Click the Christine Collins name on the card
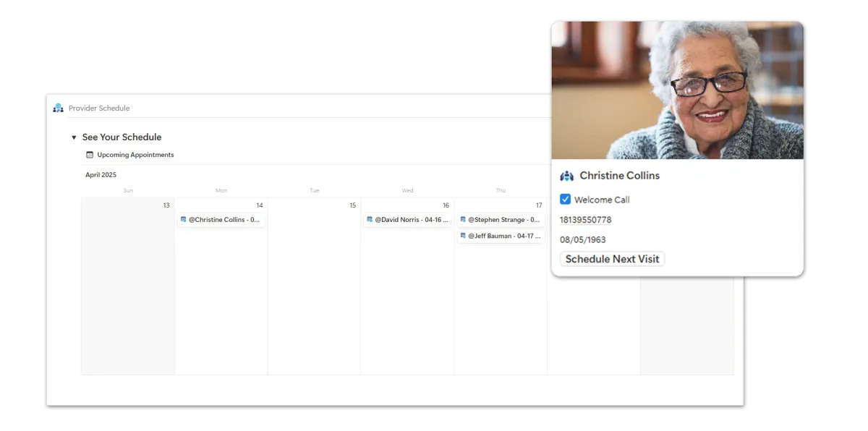Viewport: 868px width, 431px height. (x=620, y=176)
